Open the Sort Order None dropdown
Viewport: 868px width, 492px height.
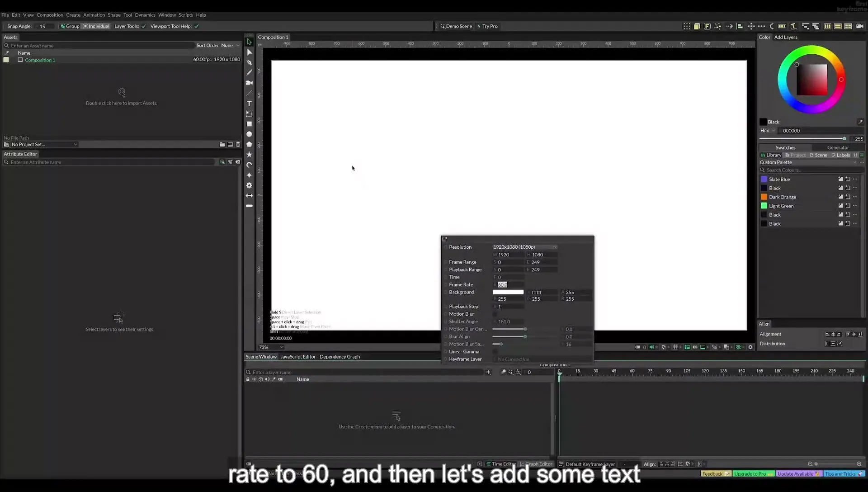click(x=218, y=46)
